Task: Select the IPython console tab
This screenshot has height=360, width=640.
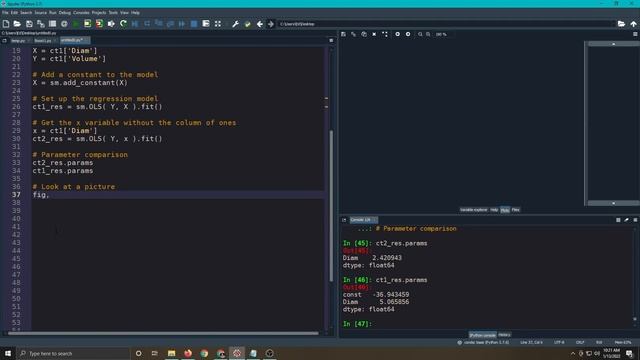Action: coord(482,335)
